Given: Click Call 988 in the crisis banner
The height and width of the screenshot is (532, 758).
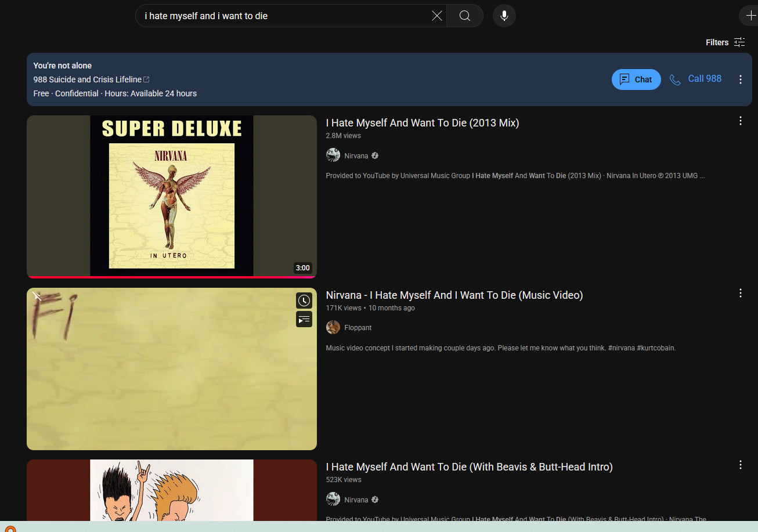Looking at the screenshot, I should [x=696, y=79].
